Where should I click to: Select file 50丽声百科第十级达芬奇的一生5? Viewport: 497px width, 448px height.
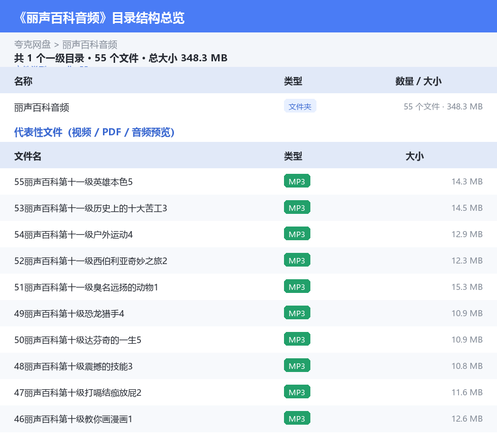[x=78, y=340]
